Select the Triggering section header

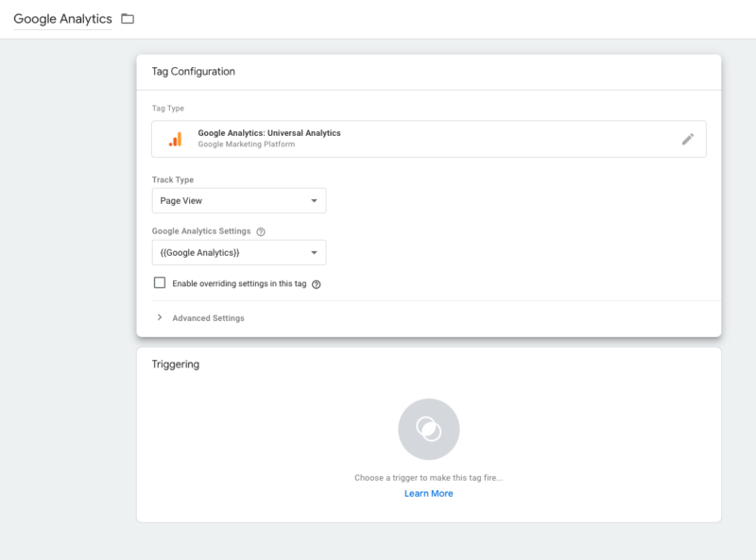tap(176, 365)
